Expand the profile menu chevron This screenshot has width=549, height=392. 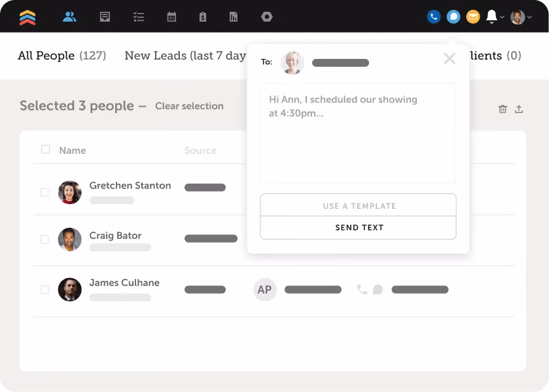530,17
